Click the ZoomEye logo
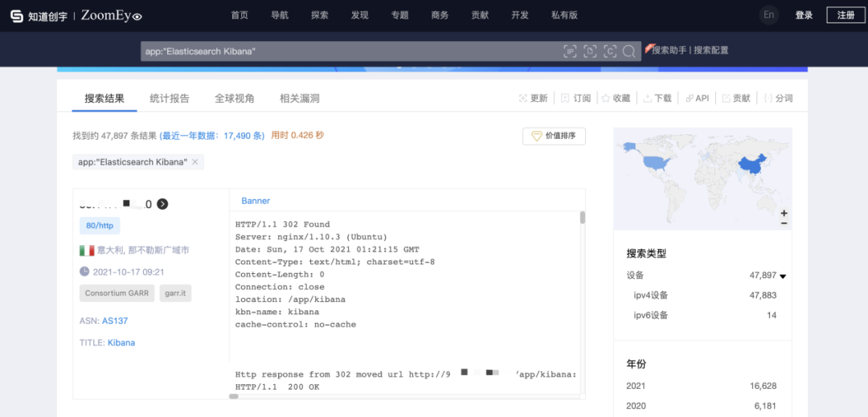This screenshot has width=868, height=417. tap(111, 16)
